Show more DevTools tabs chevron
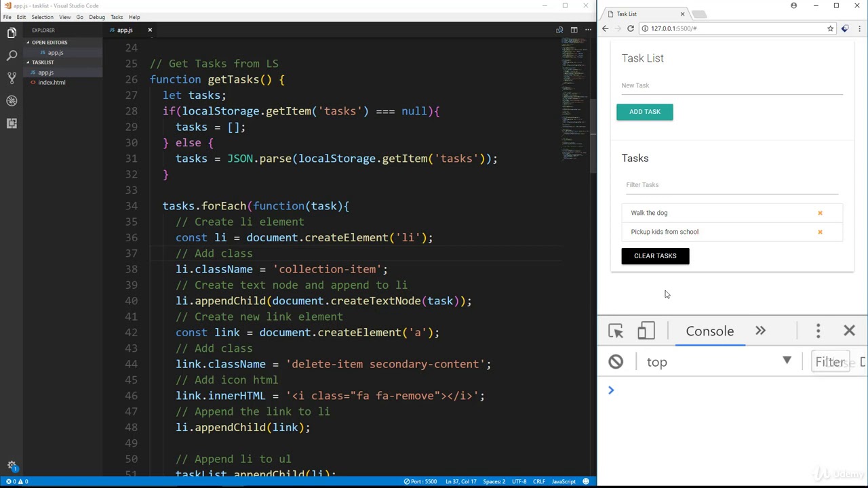This screenshot has width=868, height=488. (x=760, y=331)
